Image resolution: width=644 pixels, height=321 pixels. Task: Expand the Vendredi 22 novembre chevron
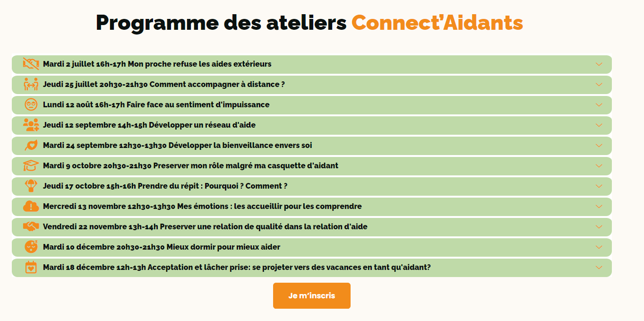[599, 227]
